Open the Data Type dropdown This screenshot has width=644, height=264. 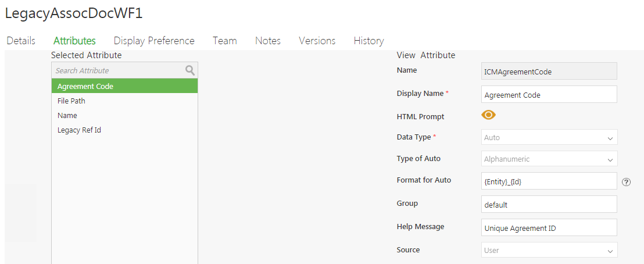coord(549,138)
